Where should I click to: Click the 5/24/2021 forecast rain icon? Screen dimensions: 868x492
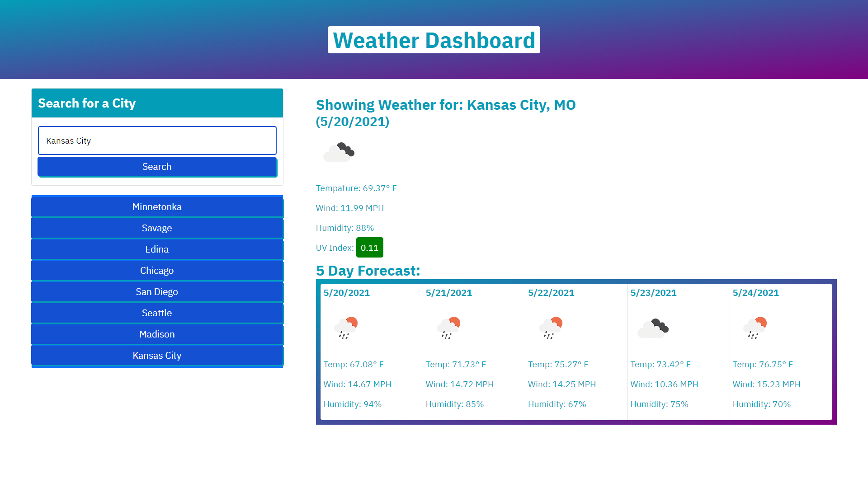tap(755, 328)
